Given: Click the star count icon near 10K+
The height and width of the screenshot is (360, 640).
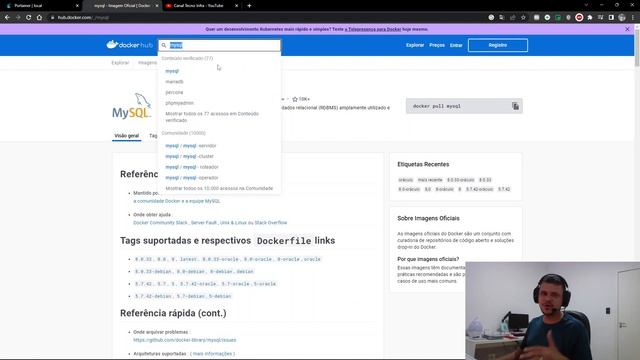Looking at the screenshot, I should (295, 99).
